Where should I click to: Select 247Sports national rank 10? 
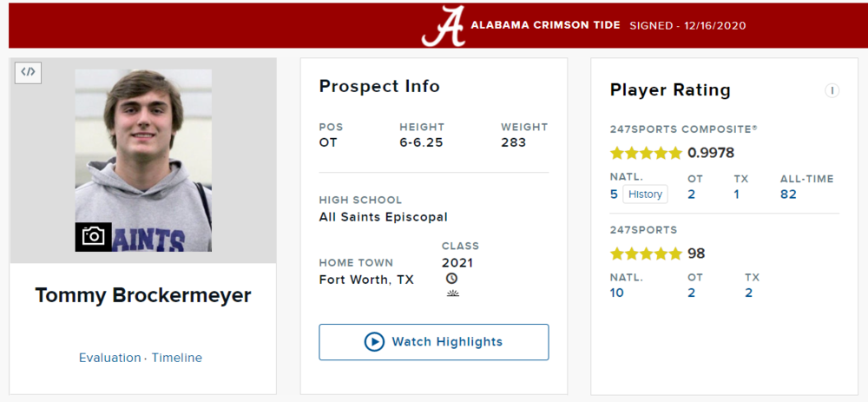[x=617, y=293]
